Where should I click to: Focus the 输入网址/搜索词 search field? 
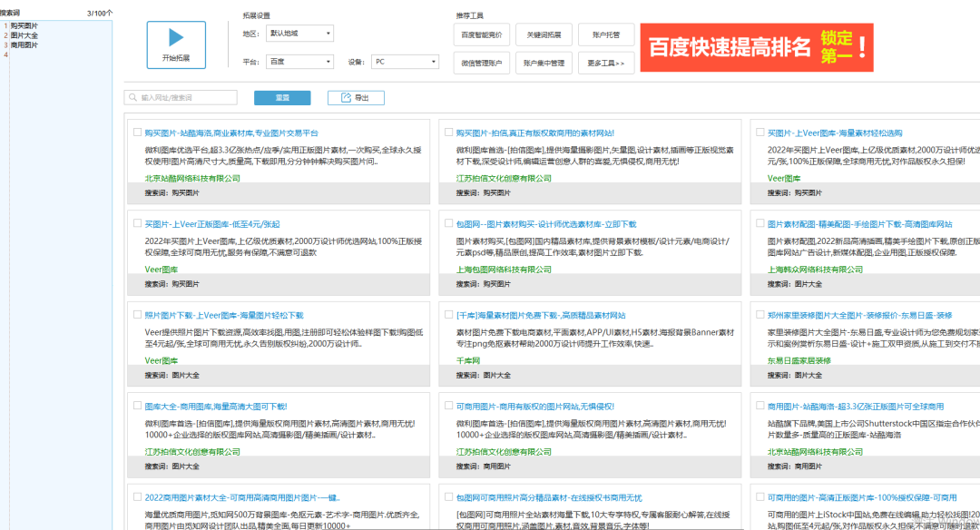181,97
